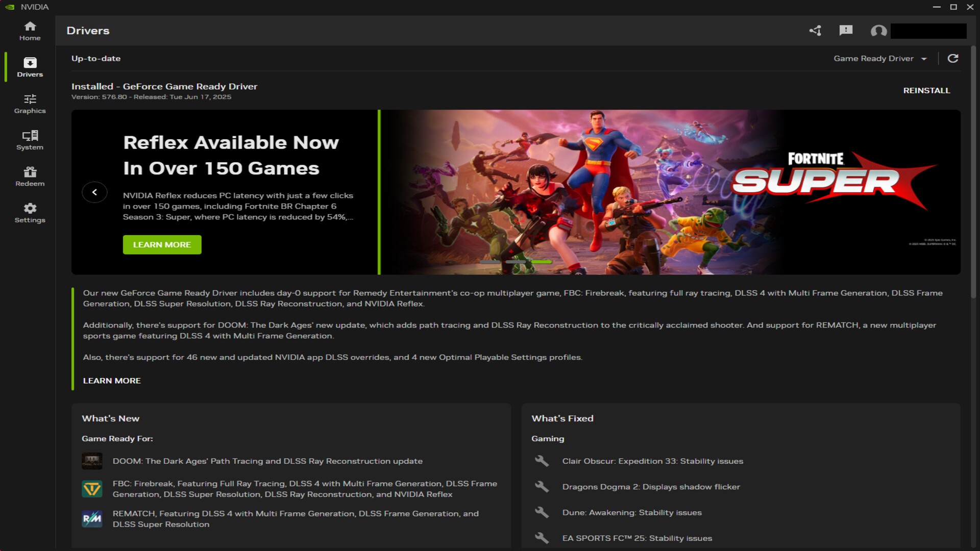Refresh driver check with circular arrow
This screenshot has height=551, width=980.
coord(952,58)
